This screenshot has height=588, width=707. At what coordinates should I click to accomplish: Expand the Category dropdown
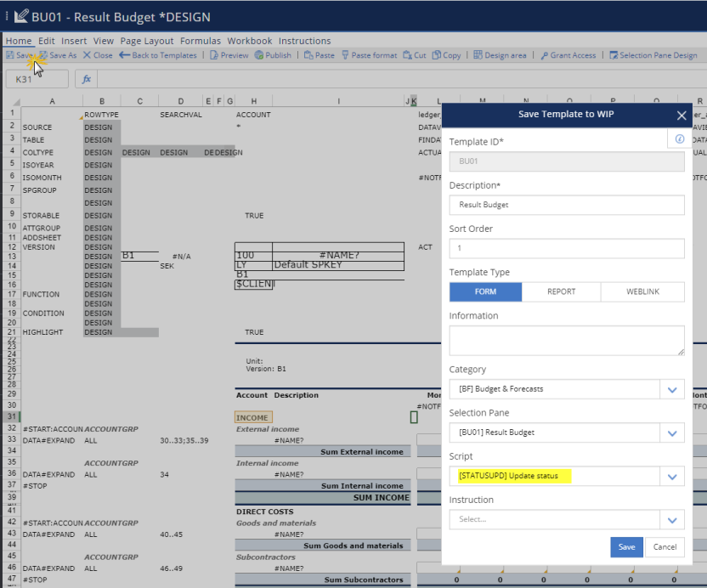pyautogui.click(x=672, y=387)
